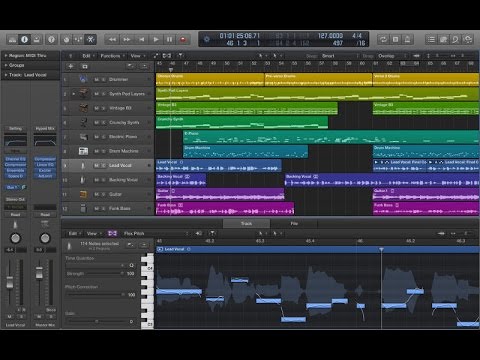Open Time Quantize value dropdown
Viewport: 480px width, 360px height.
point(95,265)
